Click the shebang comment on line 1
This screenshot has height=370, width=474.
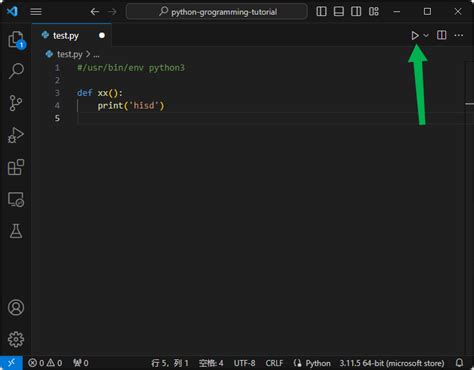(x=131, y=68)
